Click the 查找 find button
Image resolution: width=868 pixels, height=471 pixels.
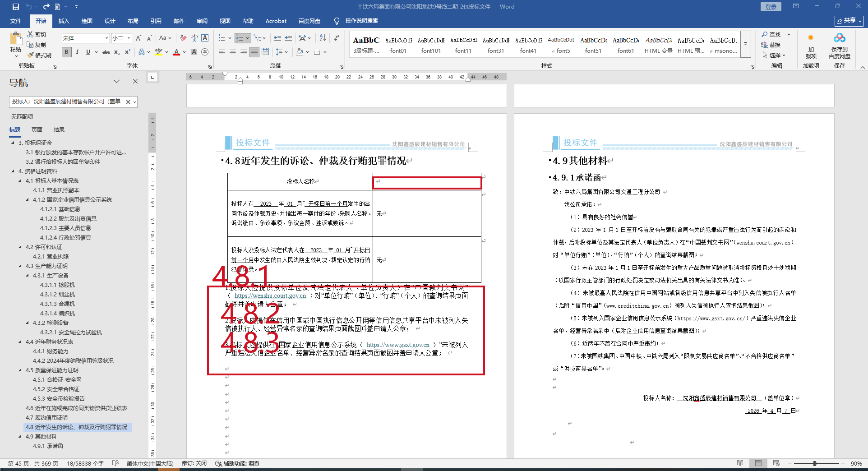tap(771, 34)
